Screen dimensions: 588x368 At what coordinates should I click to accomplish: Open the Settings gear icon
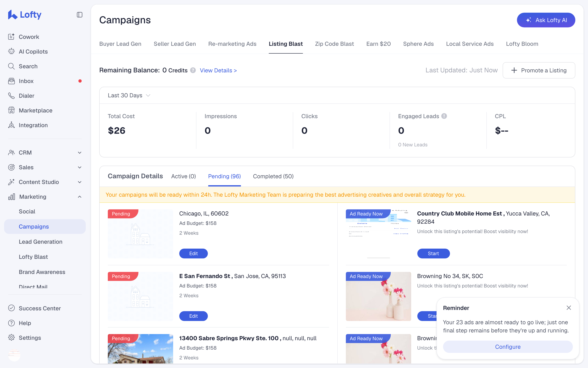point(11,338)
